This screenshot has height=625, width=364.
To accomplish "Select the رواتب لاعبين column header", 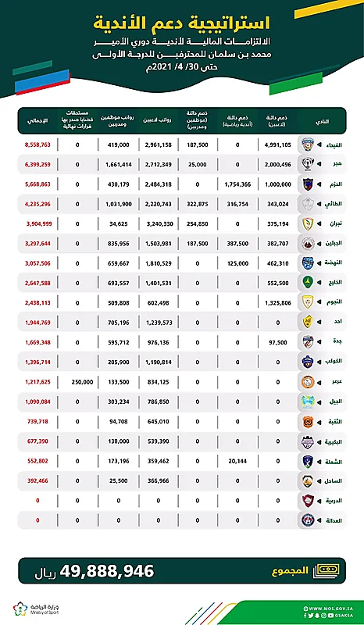I will (x=159, y=121).
